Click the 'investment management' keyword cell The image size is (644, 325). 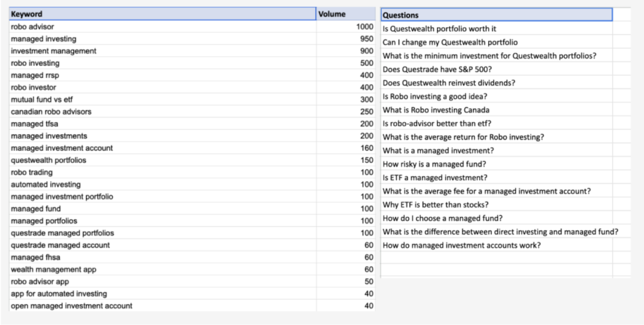point(163,51)
